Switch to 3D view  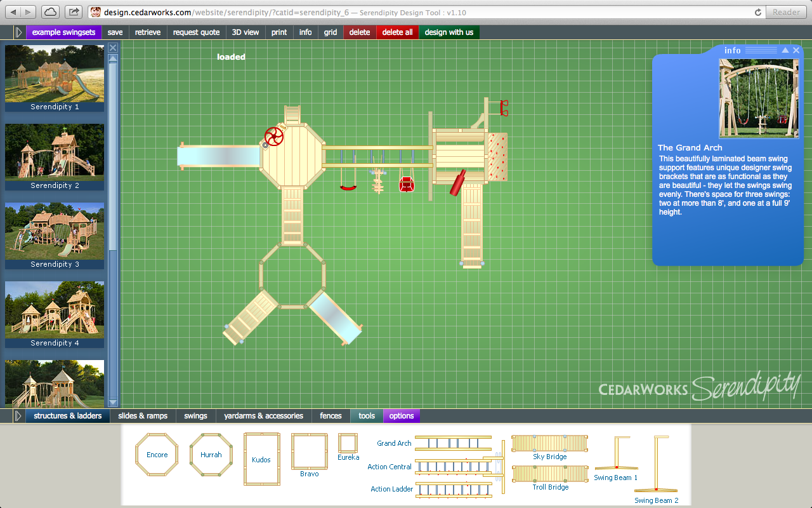tap(246, 32)
